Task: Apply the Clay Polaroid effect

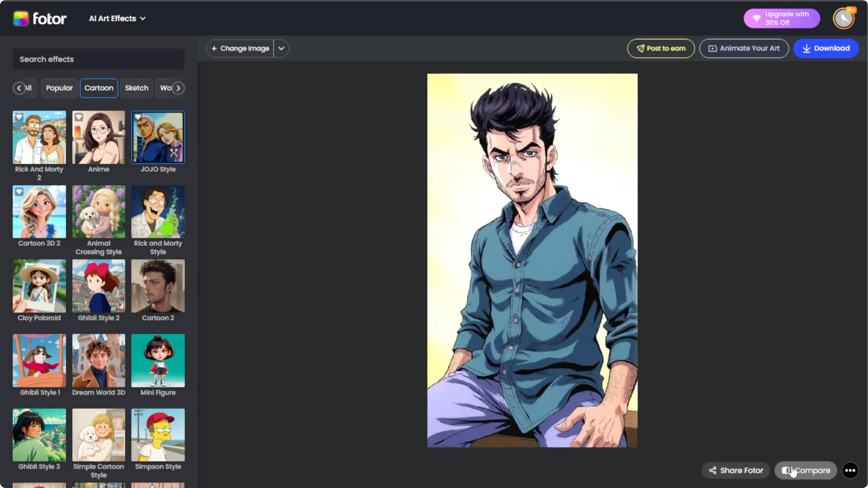Action: [39, 286]
